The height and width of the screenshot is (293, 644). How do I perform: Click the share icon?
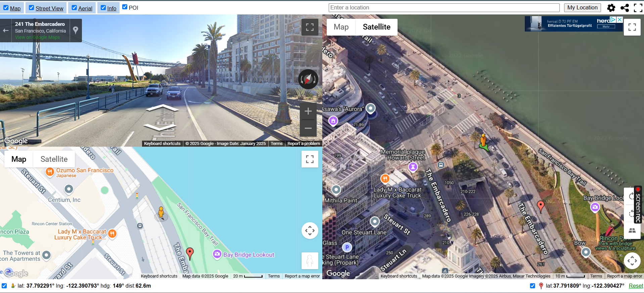[625, 8]
